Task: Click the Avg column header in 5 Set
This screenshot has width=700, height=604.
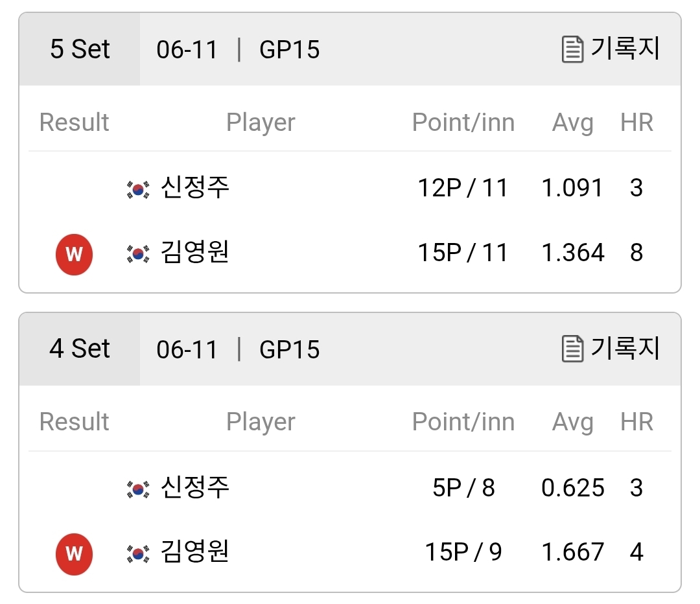Action: point(573,122)
